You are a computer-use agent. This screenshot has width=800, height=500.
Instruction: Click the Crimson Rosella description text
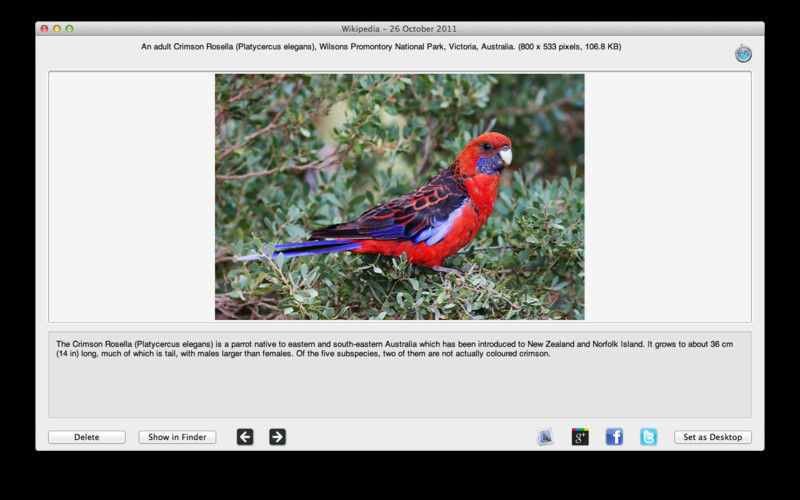click(x=394, y=348)
